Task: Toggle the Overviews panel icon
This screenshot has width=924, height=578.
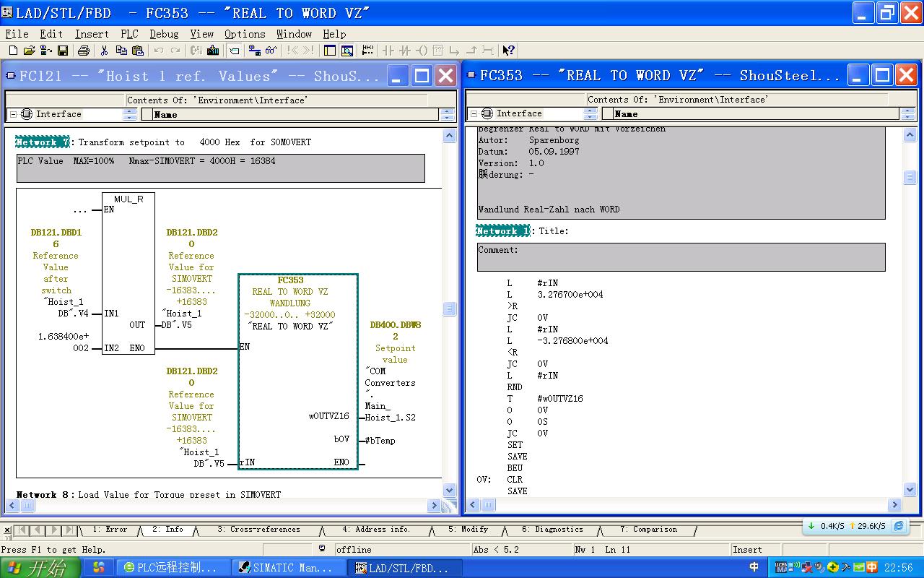Action: pos(330,51)
